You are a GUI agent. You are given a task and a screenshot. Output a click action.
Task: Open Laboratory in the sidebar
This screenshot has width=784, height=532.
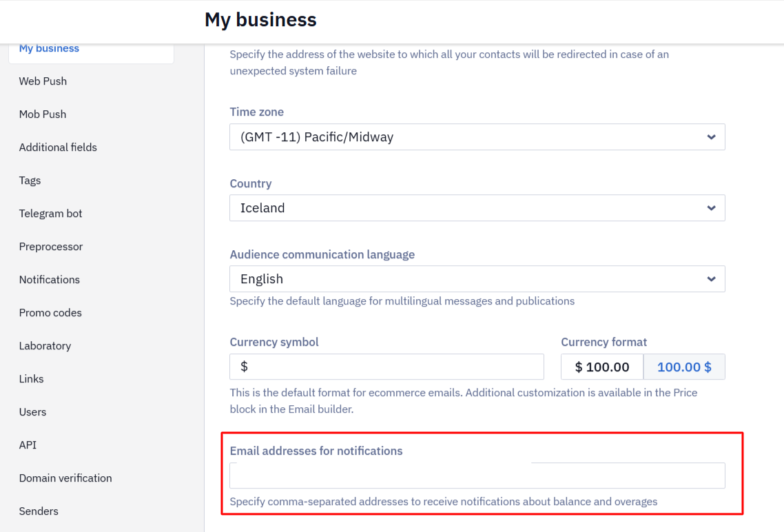coord(45,345)
